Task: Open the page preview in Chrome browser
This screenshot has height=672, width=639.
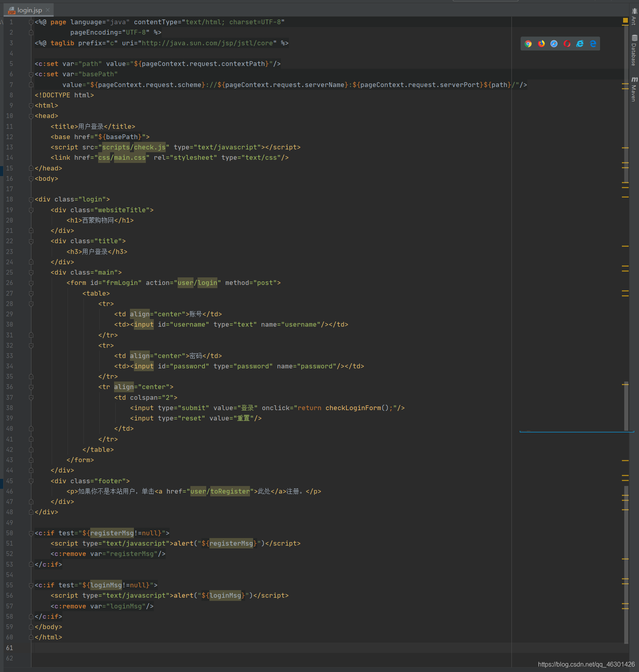Action: point(528,44)
